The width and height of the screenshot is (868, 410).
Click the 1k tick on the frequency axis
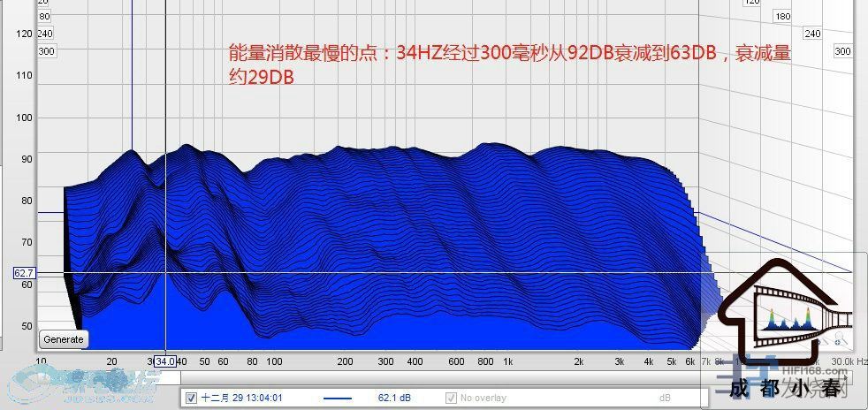[507, 361]
